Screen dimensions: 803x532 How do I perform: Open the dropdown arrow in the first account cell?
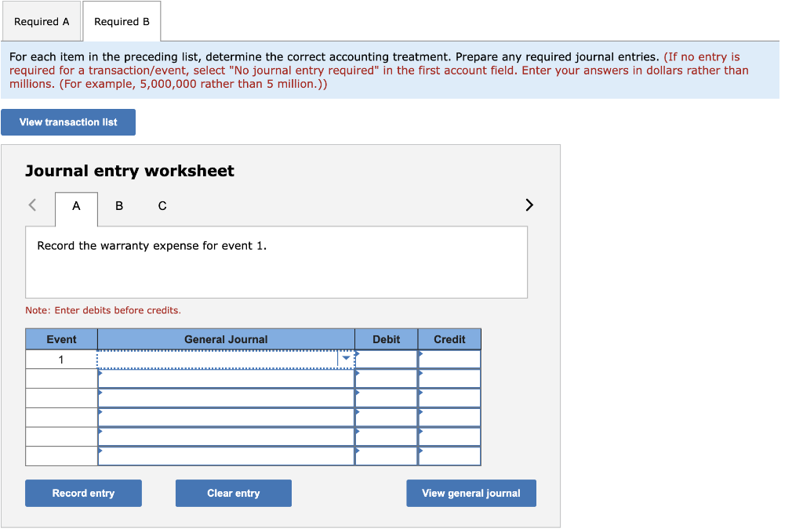point(346,358)
